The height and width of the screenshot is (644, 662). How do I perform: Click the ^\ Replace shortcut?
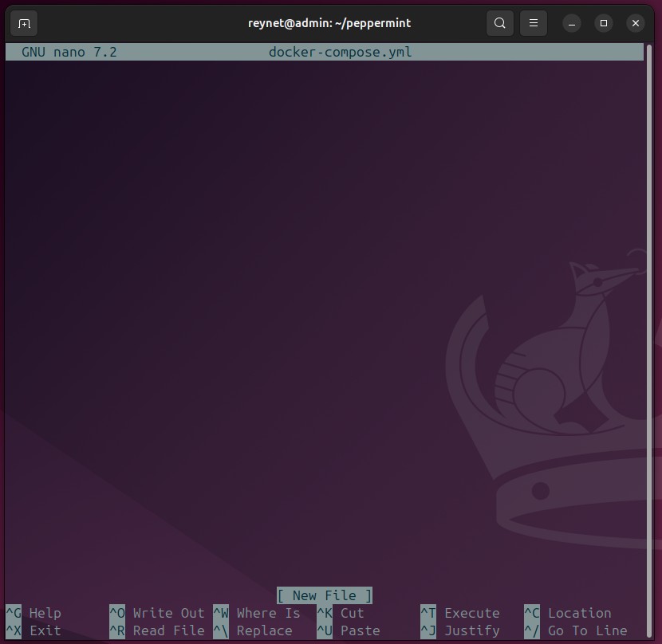point(253,630)
